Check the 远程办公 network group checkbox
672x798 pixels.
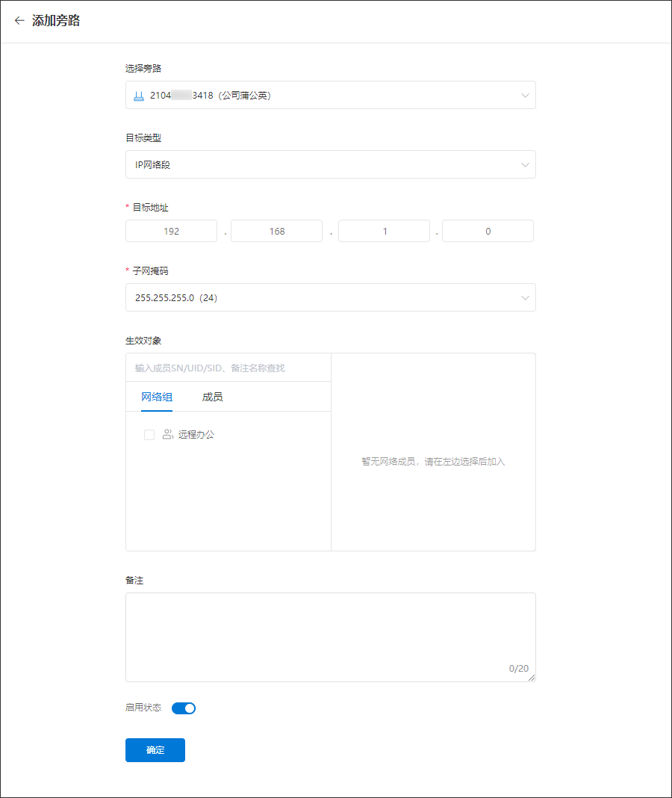pos(149,435)
